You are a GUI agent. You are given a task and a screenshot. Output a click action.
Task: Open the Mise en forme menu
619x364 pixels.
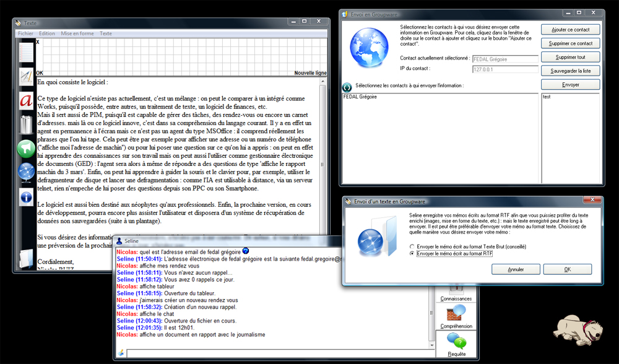click(x=77, y=33)
